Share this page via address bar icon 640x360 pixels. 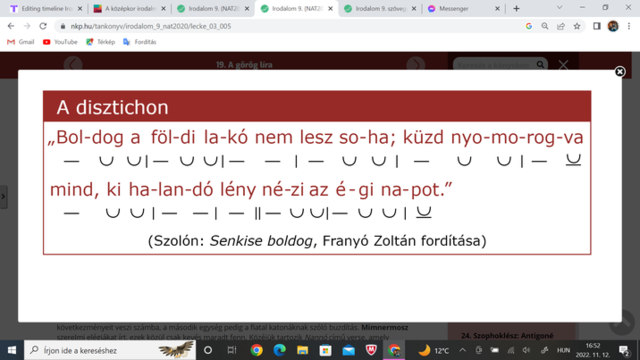(561, 26)
